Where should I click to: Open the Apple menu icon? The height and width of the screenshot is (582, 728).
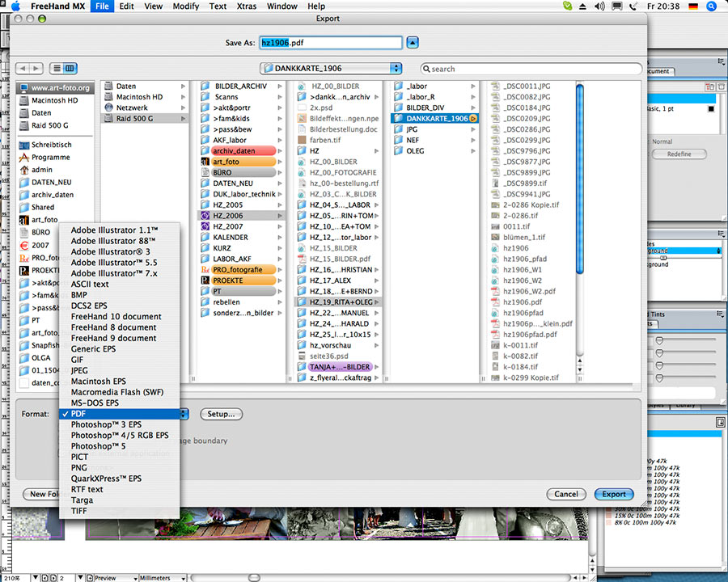tap(15, 6)
